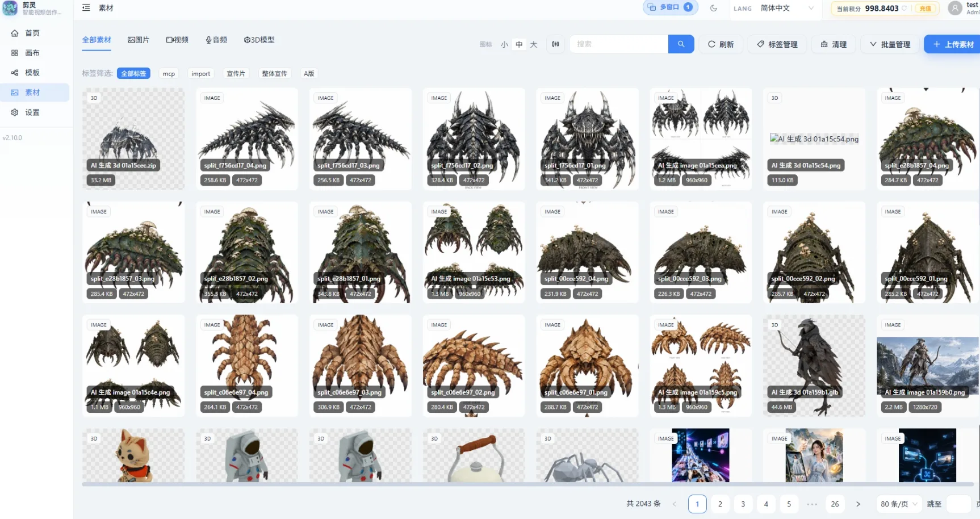Collapse the sidebar menu icon
This screenshot has width=980, height=519.
tap(86, 8)
